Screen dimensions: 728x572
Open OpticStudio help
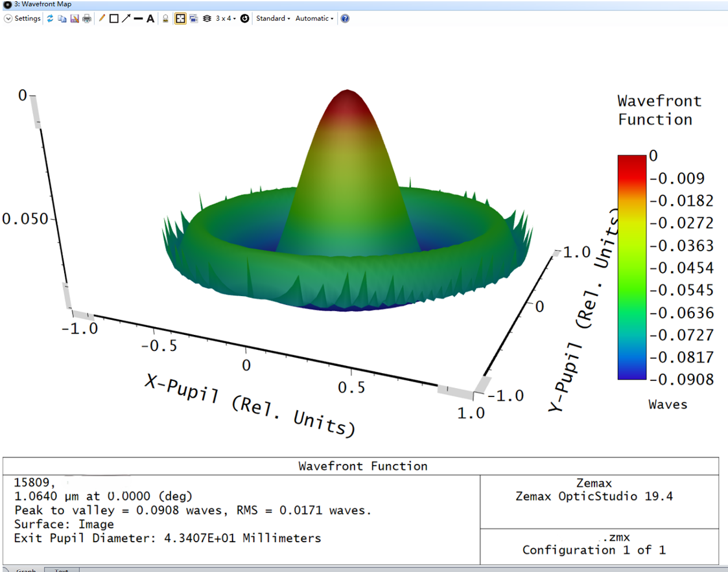point(344,18)
